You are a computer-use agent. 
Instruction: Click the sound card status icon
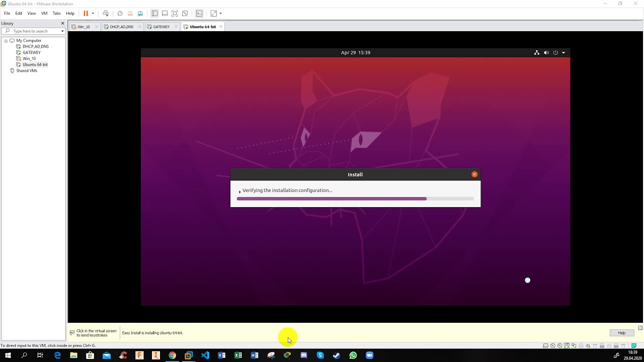click(x=588, y=345)
